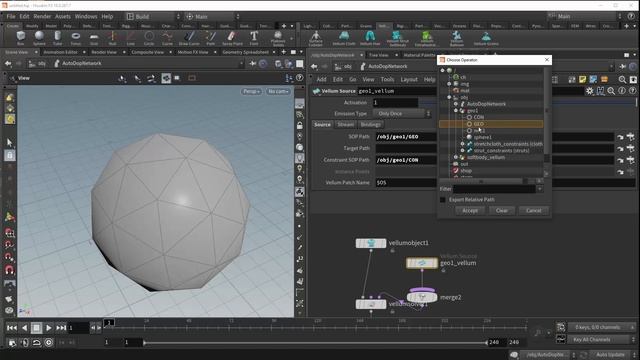Open the No cam camera menu
Screen dimensions: 640x360
pyautogui.click(x=278, y=91)
